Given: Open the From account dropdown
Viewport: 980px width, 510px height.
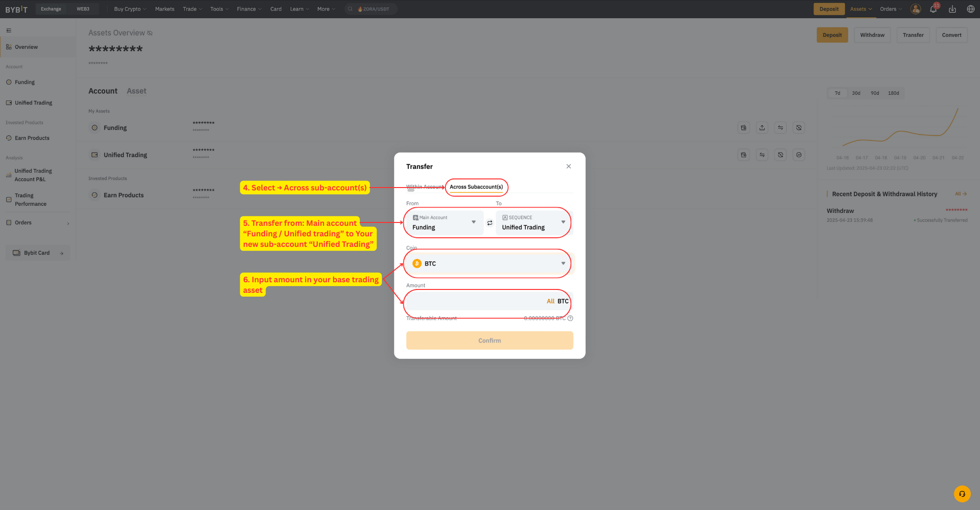Looking at the screenshot, I should [445, 223].
